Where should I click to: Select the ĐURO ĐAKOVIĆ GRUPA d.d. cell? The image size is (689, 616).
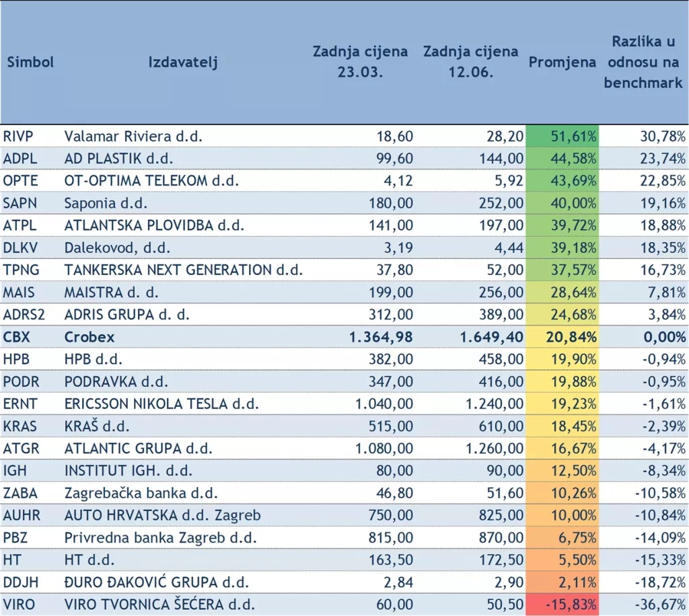coord(156,582)
